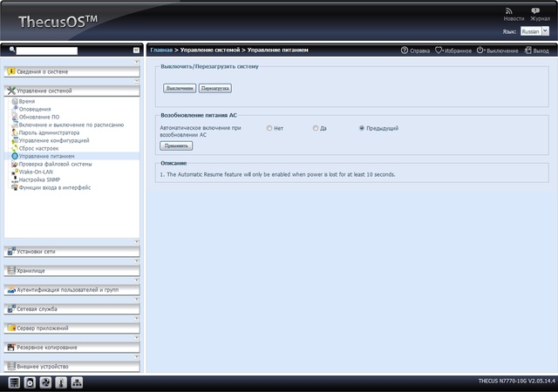Add page to Избранное favorites
The height and width of the screenshot is (392, 558).
(x=453, y=51)
